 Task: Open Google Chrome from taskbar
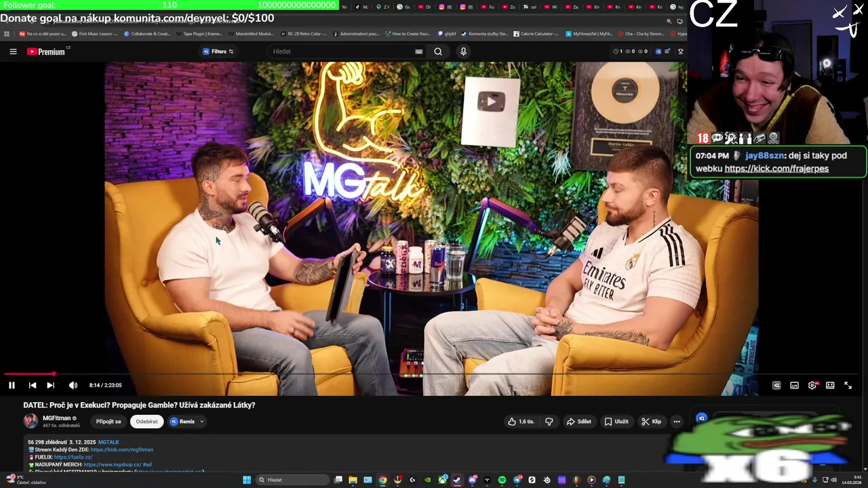point(382,480)
